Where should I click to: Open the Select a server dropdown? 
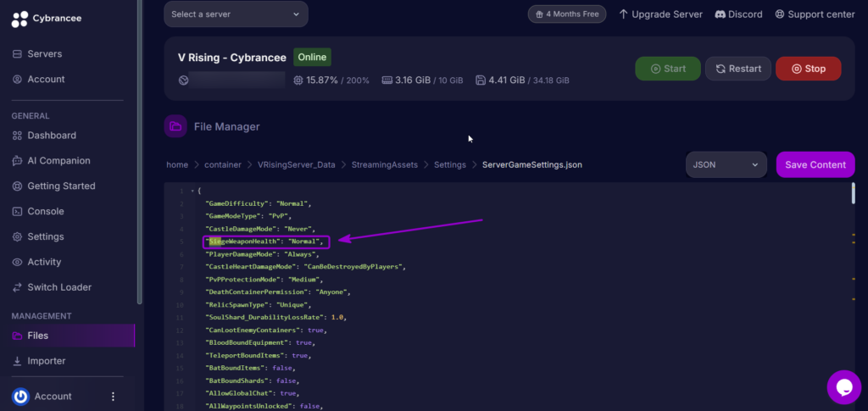236,14
